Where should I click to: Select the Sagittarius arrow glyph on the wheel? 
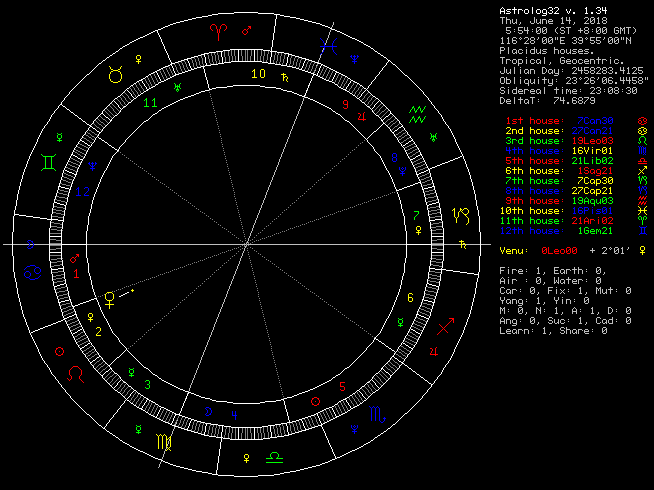tap(445, 325)
